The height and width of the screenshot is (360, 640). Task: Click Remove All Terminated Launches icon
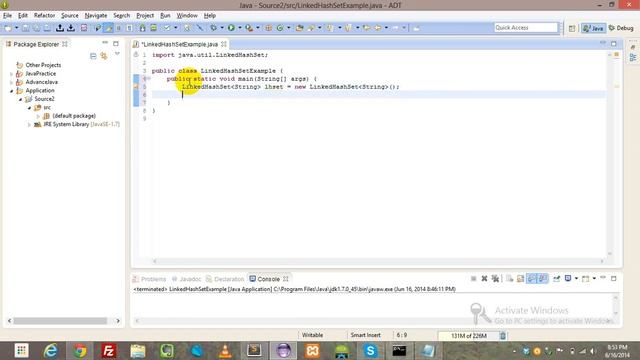[x=495, y=278]
